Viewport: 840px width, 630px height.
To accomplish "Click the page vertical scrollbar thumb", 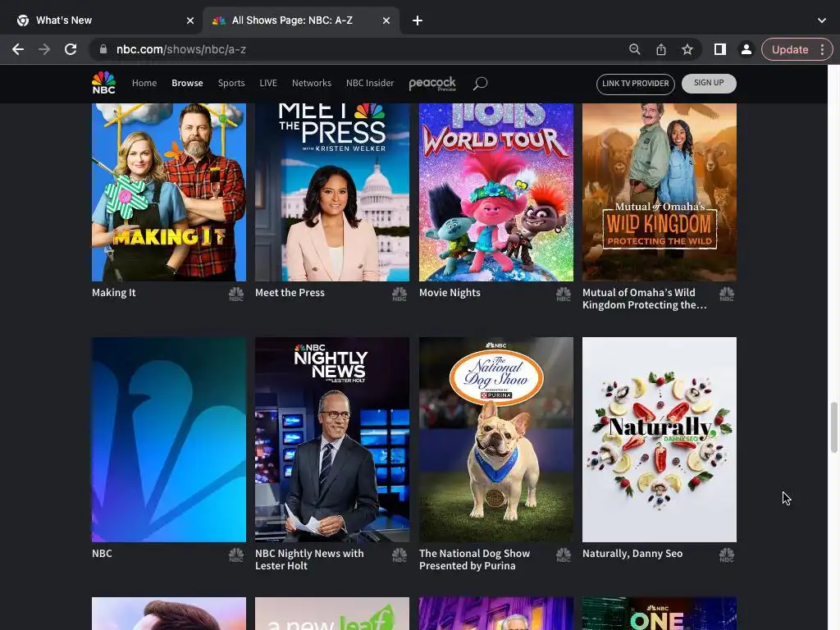I will point(833,427).
